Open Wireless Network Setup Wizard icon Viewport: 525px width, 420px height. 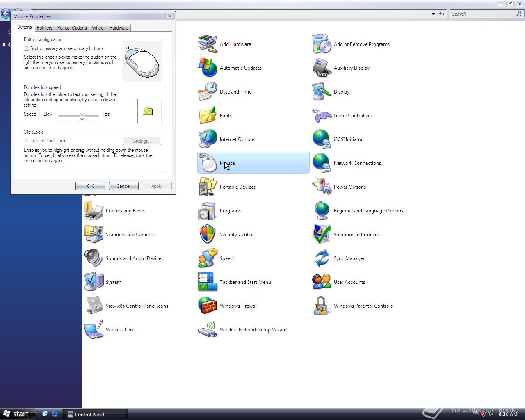tap(208, 330)
